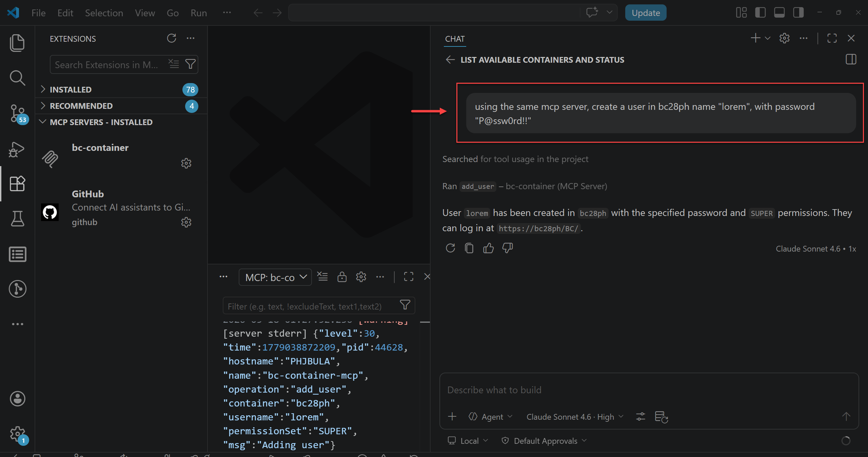Open Source Control view with 53 badge
The image size is (868, 457).
17,113
